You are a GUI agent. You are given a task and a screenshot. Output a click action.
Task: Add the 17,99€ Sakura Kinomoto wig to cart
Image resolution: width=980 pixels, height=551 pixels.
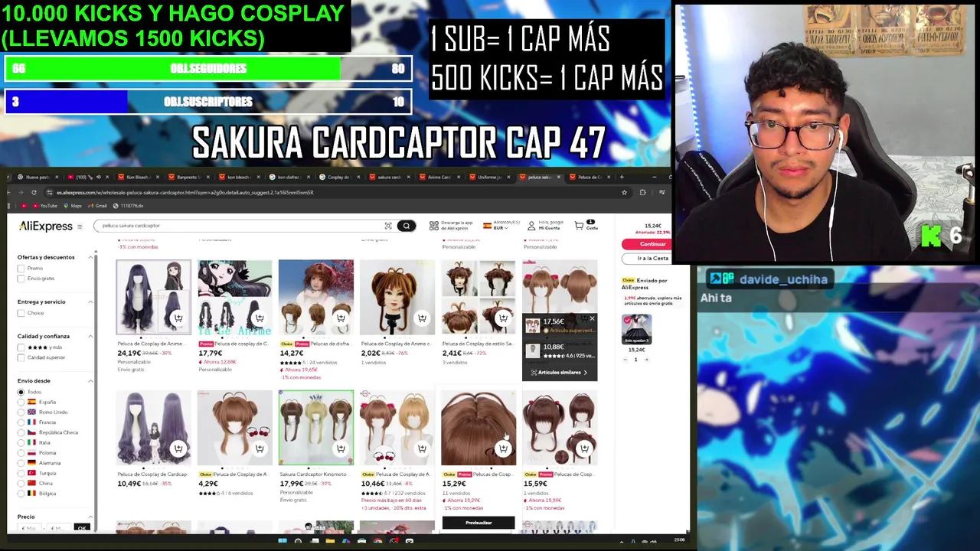[x=341, y=448]
